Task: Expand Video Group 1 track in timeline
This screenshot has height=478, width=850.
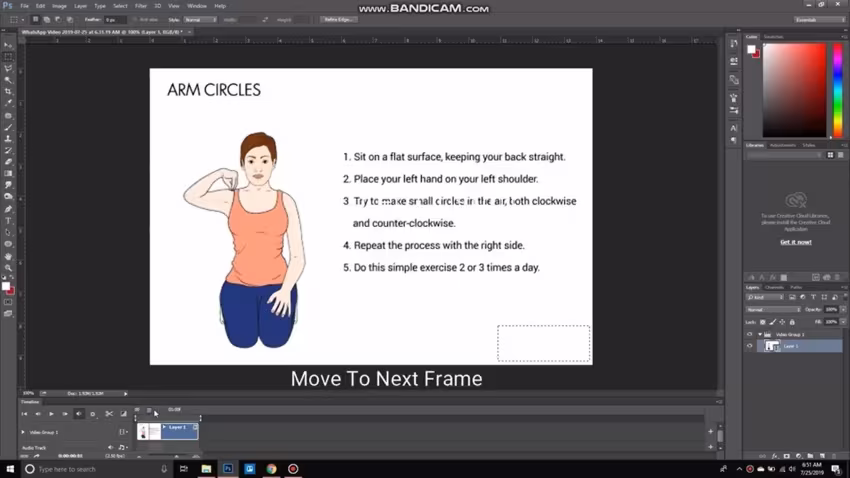Action: click(x=23, y=432)
